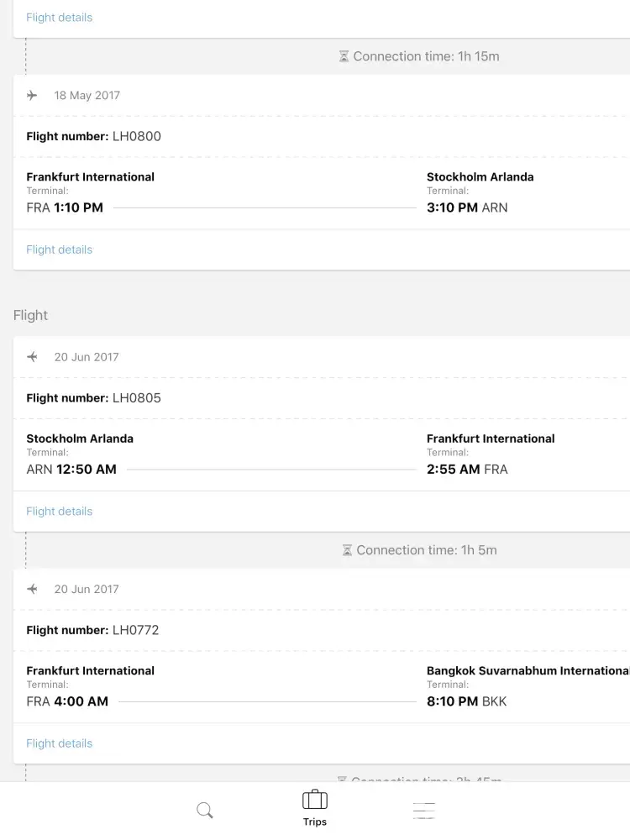Open Flight details for flight LH0772

(x=60, y=743)
